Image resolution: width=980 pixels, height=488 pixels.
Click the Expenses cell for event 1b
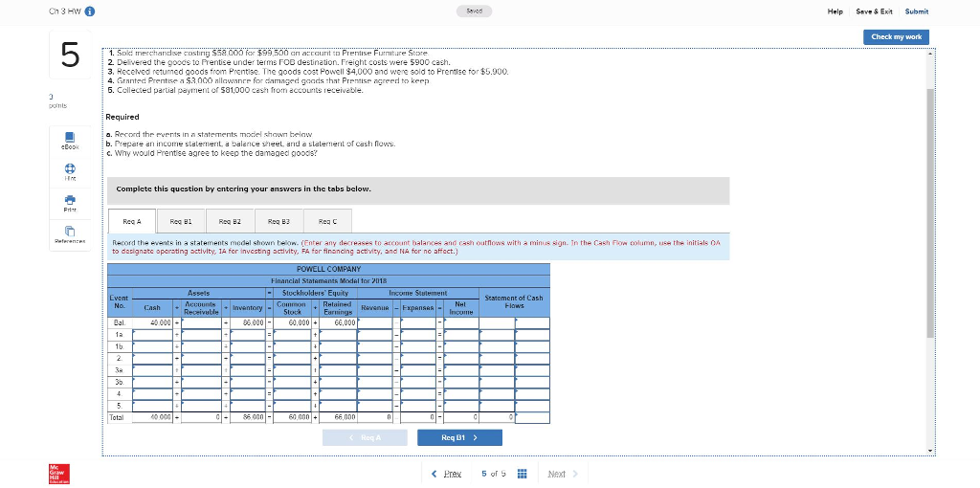[x=418, y=347]
